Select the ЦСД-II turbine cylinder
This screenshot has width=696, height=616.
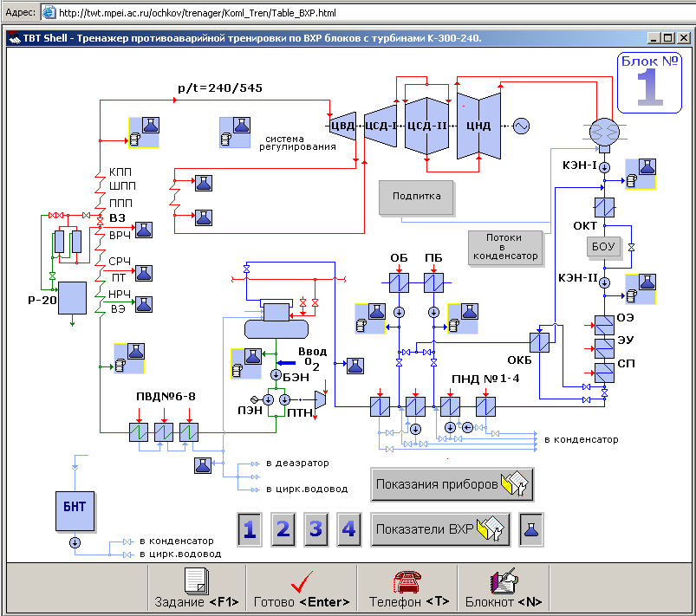pos(427,126)
